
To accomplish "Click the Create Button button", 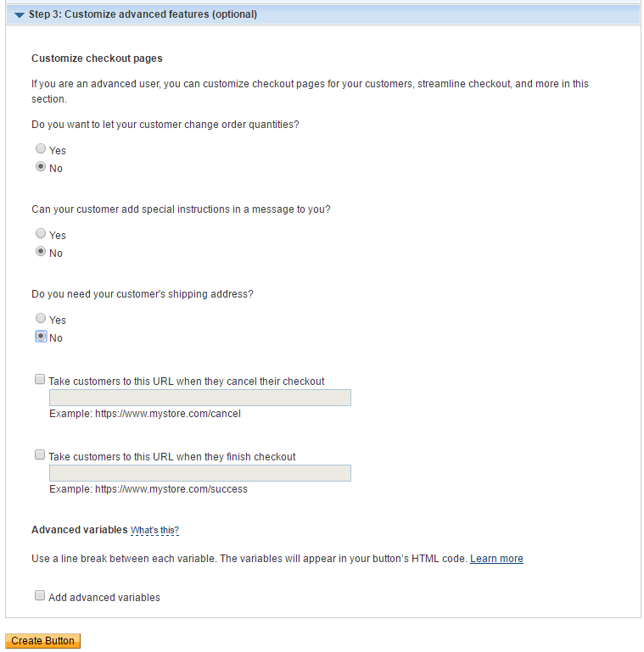I will (43, 641).
